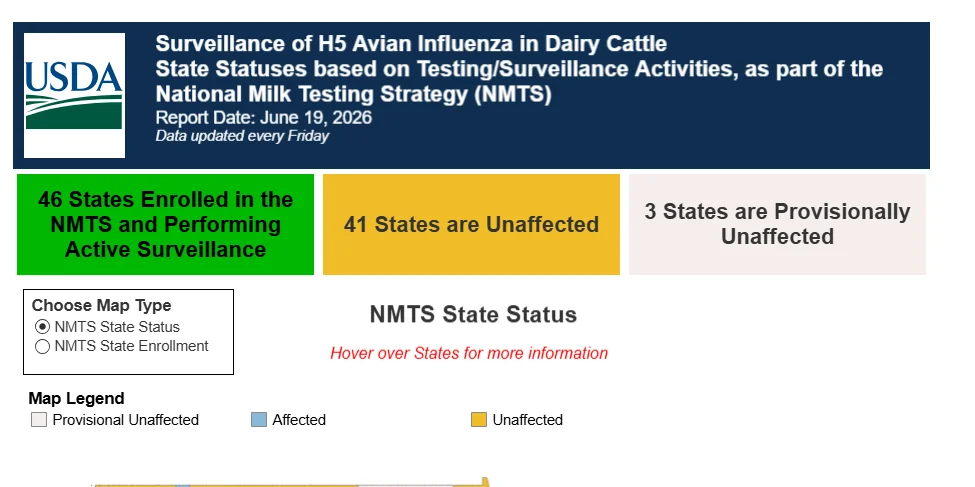The width and height of the screenshot is (975, 487).
Task: Click the 'Provisional Unaffected' legend label
Action: click(x=126, y=420)
